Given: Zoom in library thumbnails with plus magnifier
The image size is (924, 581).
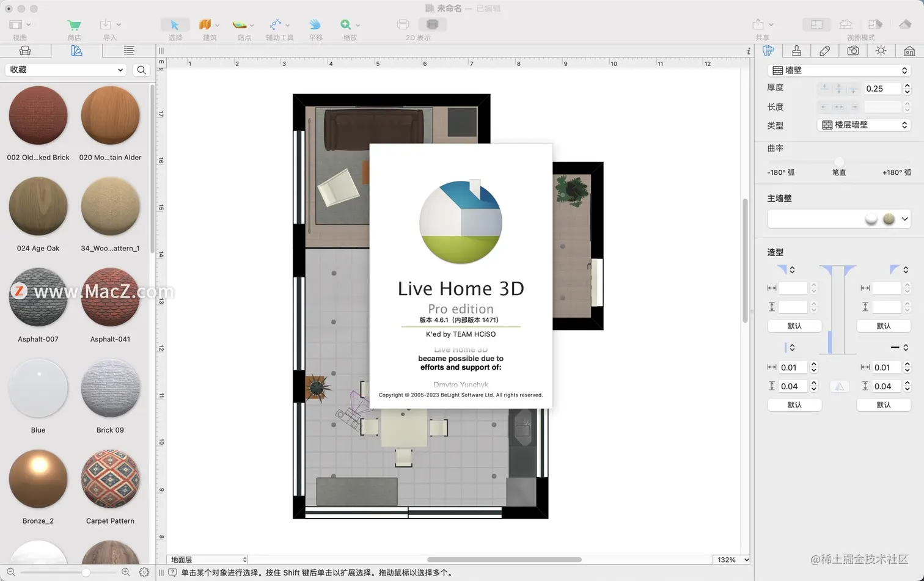Looking at the screenshot, I should click(x=125, y=572).
